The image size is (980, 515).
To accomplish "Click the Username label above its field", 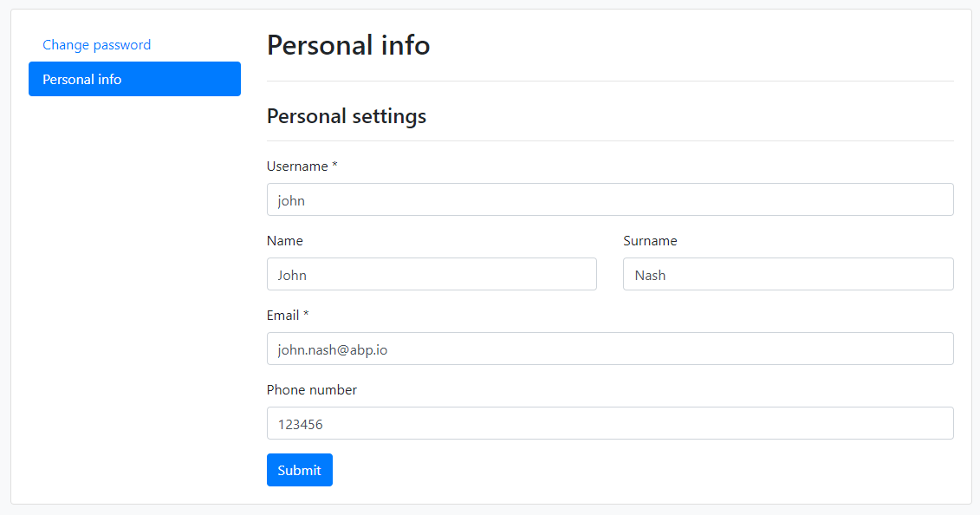I will 295,166.
